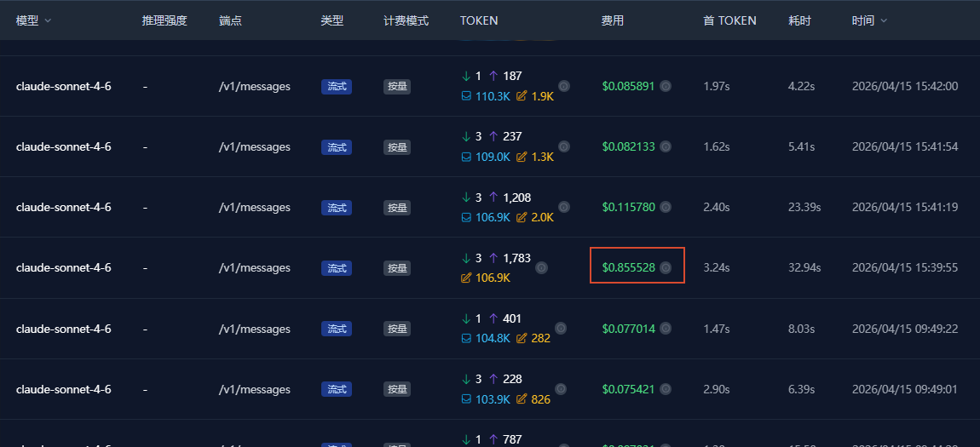Select timestamp 2026/04/15 15:42:00
The height and width of the screenshot is (447, 980).
[x=905, y=86]
